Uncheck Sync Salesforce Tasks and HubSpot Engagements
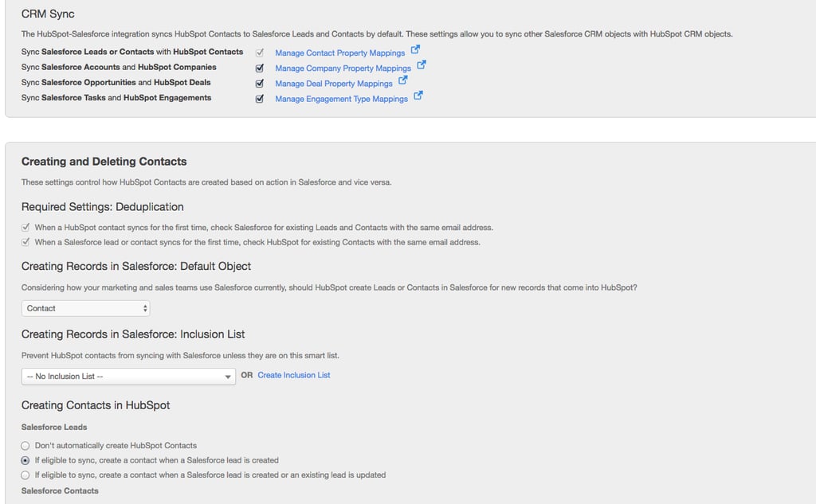Screen dimensions: 816x504 pos(260,99)
